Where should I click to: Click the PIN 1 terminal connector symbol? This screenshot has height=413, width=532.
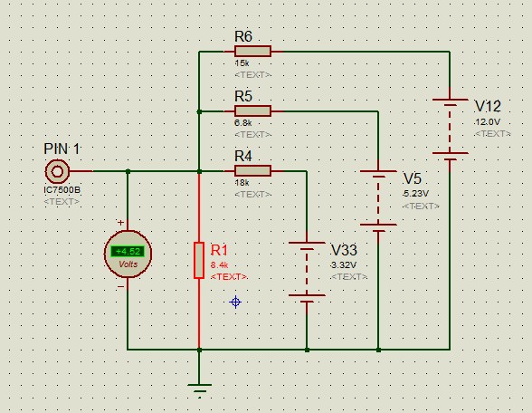57,171
